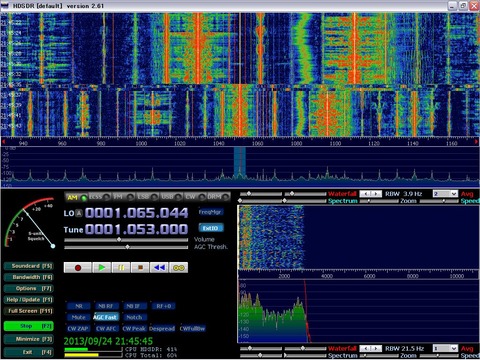The height and width of the screenshot is (360, 480).
Task: Toggle Full Screen [F11]
Action: (29, 311)
